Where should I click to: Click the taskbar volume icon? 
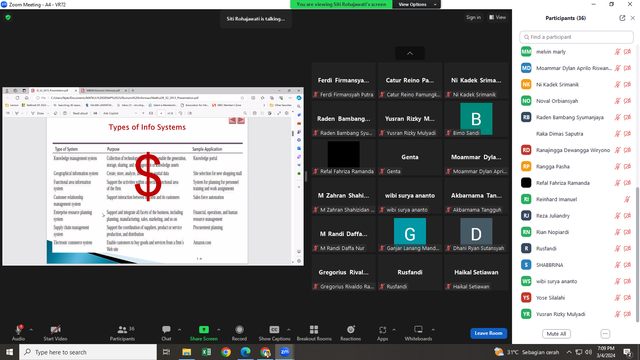coord(588,352)
